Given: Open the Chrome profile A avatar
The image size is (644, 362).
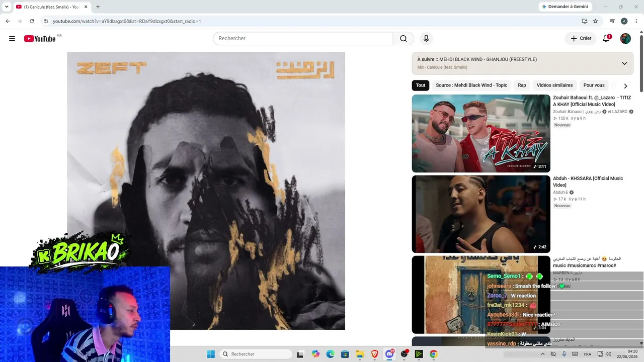Looking at the screenshot, I should [x=624, y=21].
